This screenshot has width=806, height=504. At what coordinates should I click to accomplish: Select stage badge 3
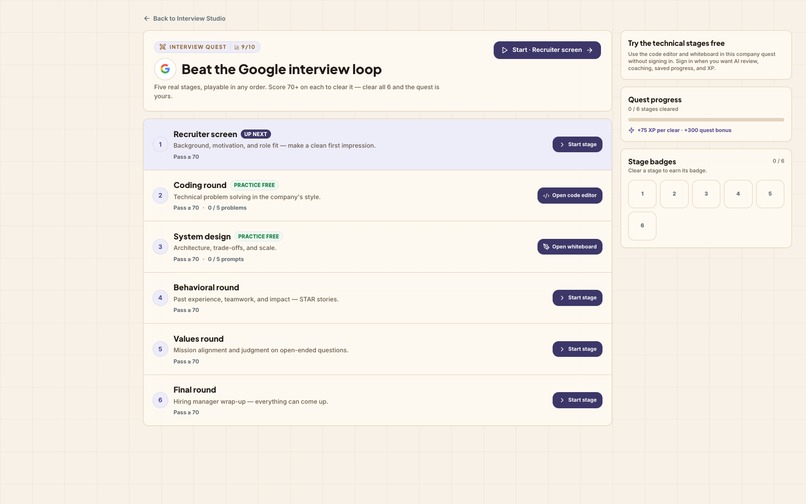tap(706, 194)
